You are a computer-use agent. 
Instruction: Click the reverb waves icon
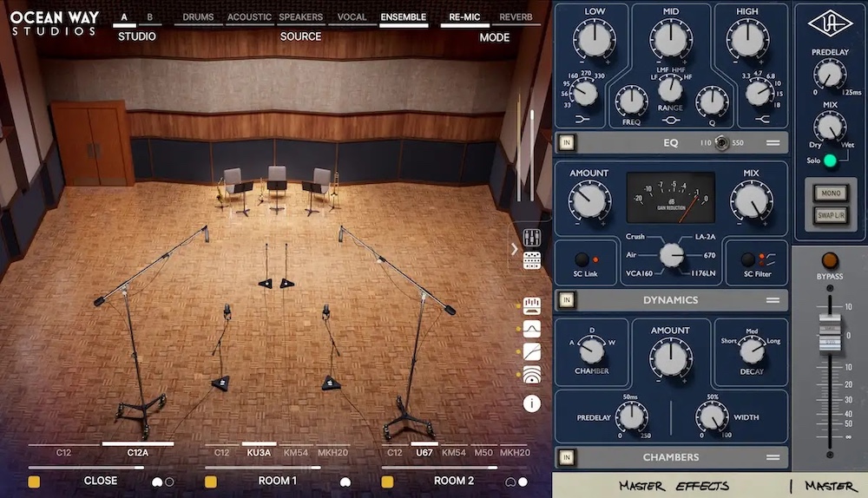pyautogui.click(x=532, y=375)
